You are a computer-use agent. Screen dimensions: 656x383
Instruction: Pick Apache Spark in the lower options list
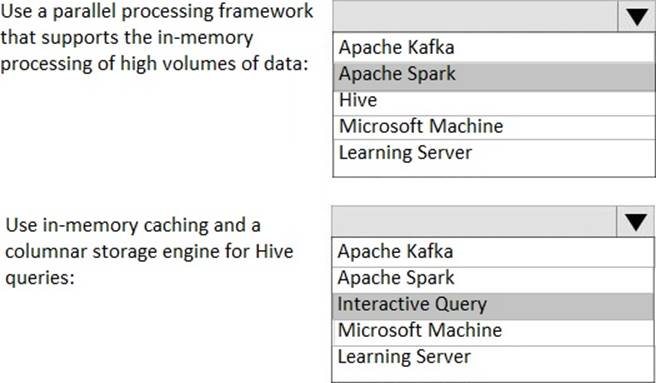pyautogui.click(x=493, y=279)
